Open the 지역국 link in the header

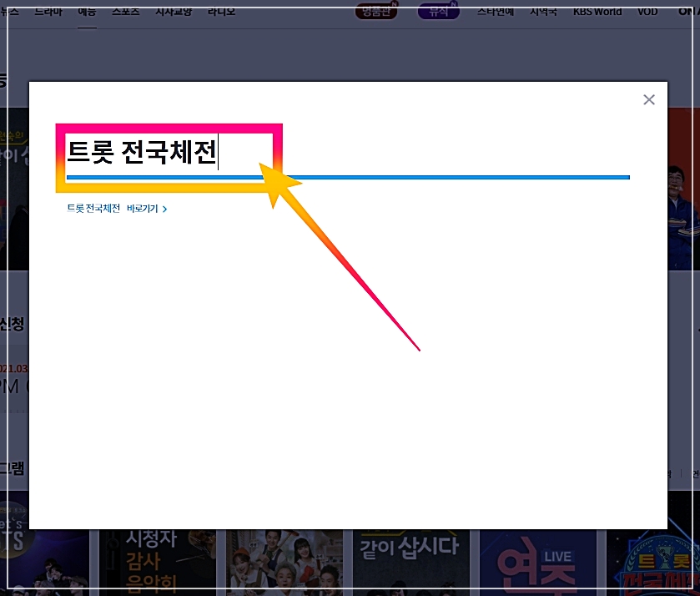pos(543,11)
